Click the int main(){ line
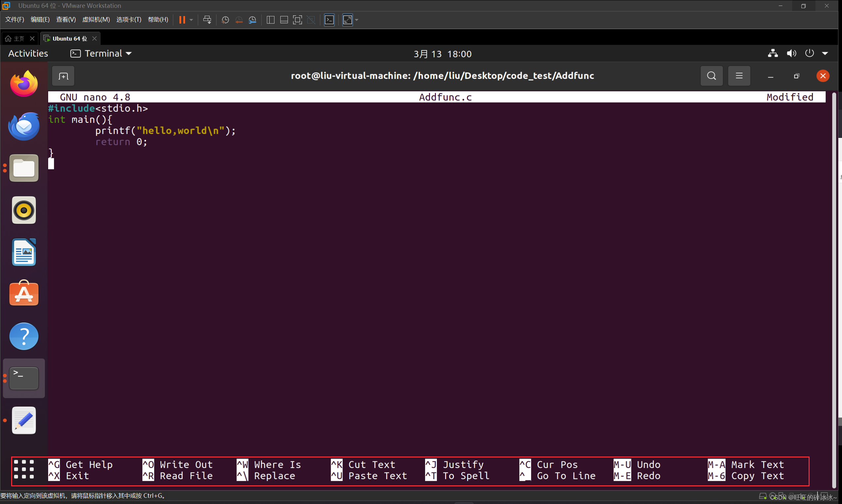Screen dimensions: 842x504 (x=80, y=120)
